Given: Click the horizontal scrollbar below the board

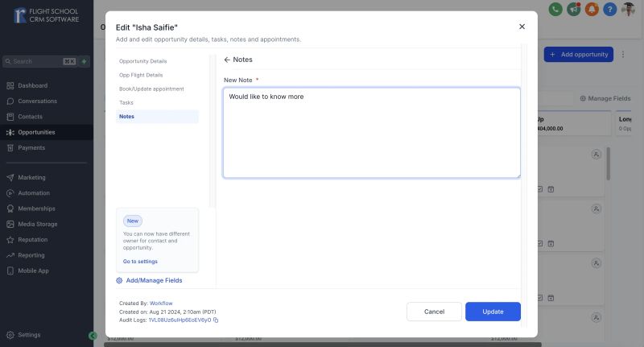Looking at the screenshot, I should [323, 345].
